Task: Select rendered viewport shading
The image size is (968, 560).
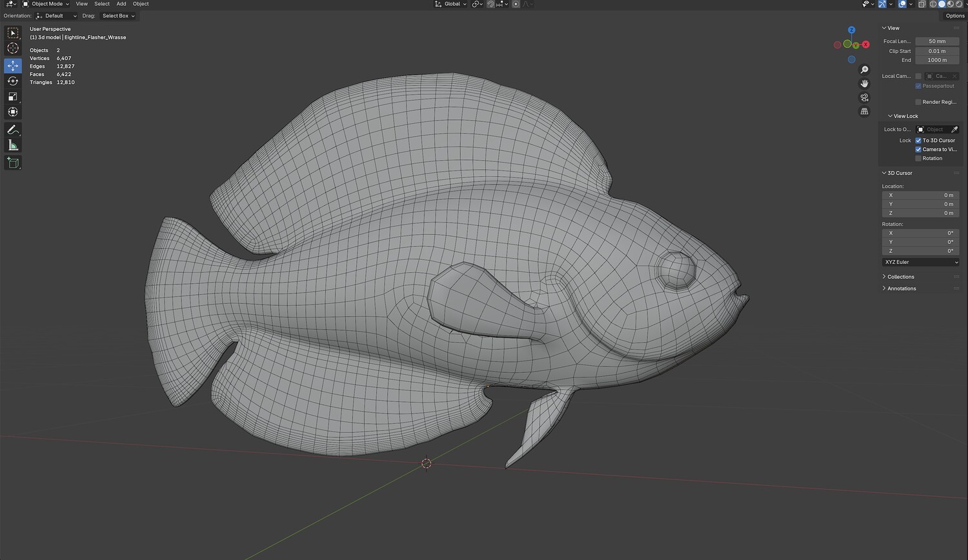Action: pos(958,4)
